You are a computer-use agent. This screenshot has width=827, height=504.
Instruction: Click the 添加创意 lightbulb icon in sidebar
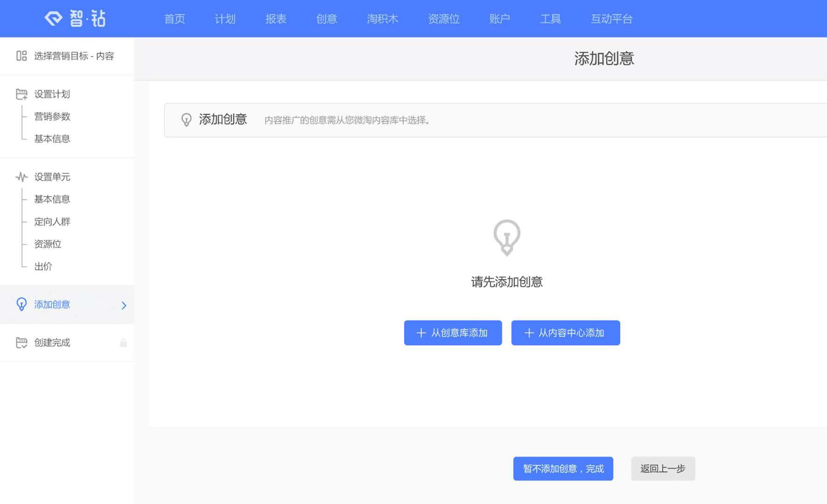(21, 304)
